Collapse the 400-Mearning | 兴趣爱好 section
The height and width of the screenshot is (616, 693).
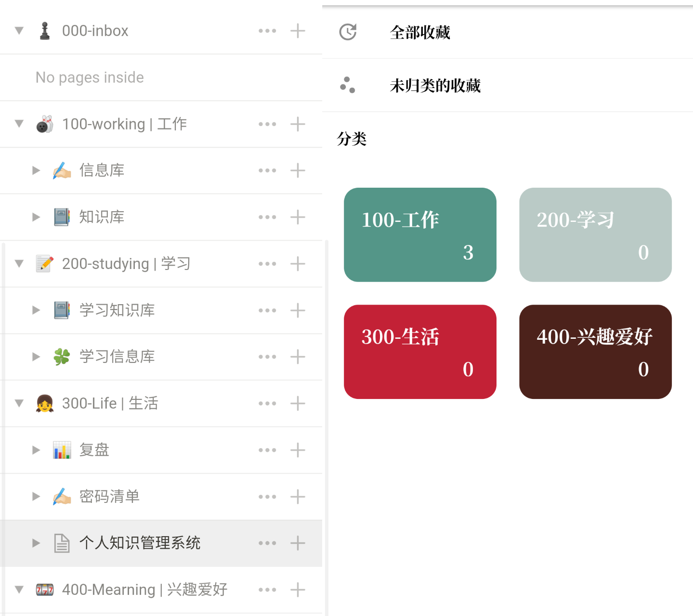tap(19, 590)
